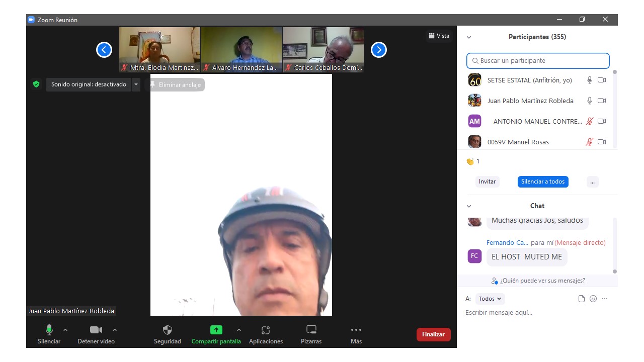Open the Seguridad shield menu
Viewport: 644px width, 362px height.
coord(168,334)
